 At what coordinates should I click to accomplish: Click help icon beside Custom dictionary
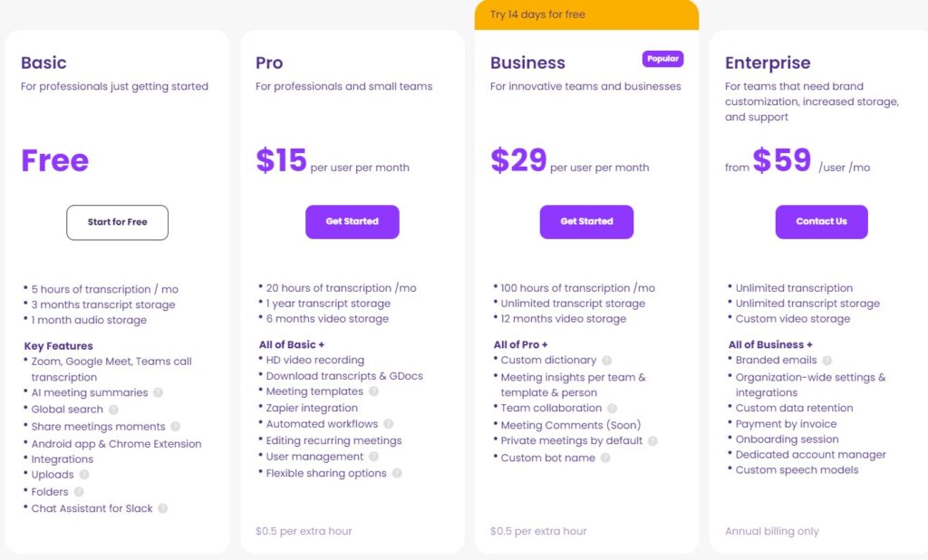tap(606, 361)
